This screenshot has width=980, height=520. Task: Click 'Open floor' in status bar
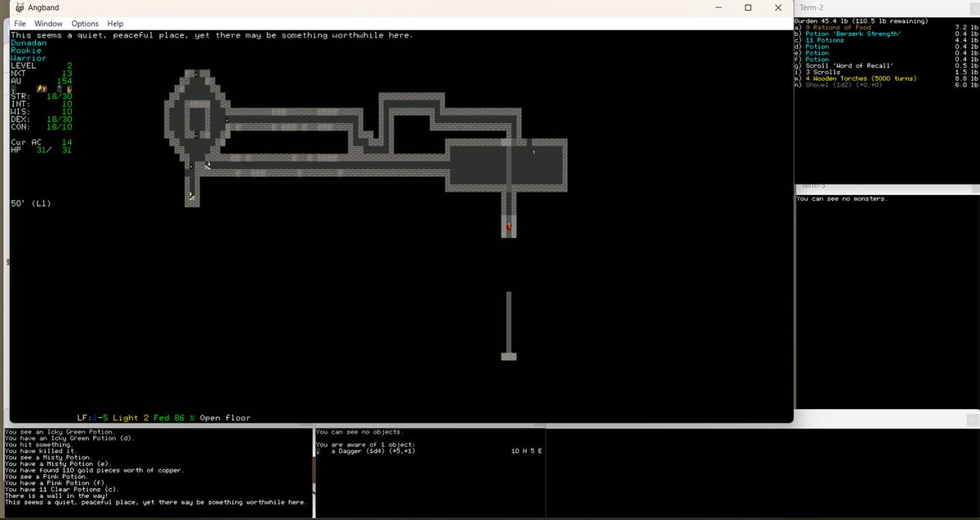coord(225,418)
